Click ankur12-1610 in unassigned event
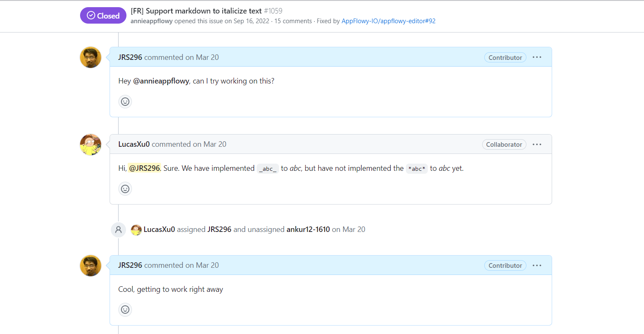The width and height of the screenshot is (644, 334). [308, 229]
